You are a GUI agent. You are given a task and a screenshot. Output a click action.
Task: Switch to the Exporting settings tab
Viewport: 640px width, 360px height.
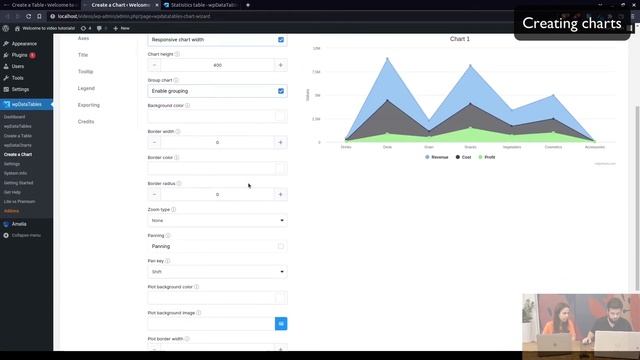(89, 105)
